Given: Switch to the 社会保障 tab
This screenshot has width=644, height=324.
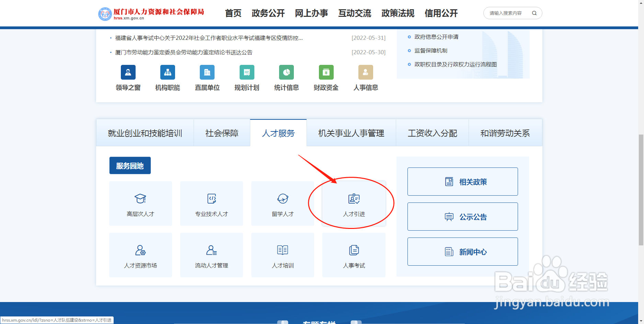Looking at the screenshot, I should (x=221, y=133).
